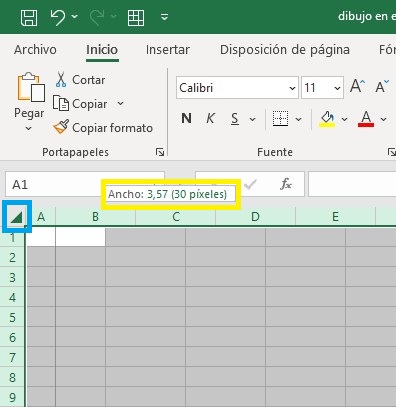Open Portapapeles dialog launcher
This screenshot has height=407, width=396.
coord(160,152)
